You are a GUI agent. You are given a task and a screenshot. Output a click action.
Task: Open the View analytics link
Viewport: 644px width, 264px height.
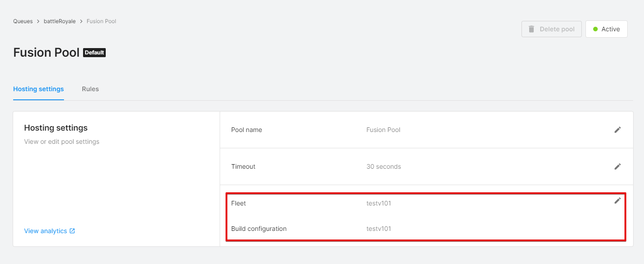coord(45,231)
